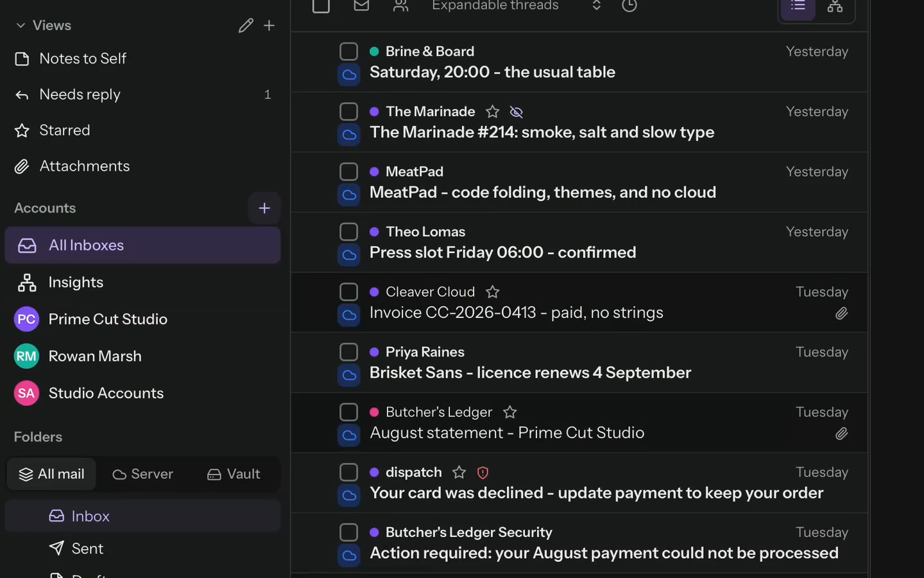Viewport: 924px width, 578px height.
Task: Open the Starred view
Action: (142, 131)
